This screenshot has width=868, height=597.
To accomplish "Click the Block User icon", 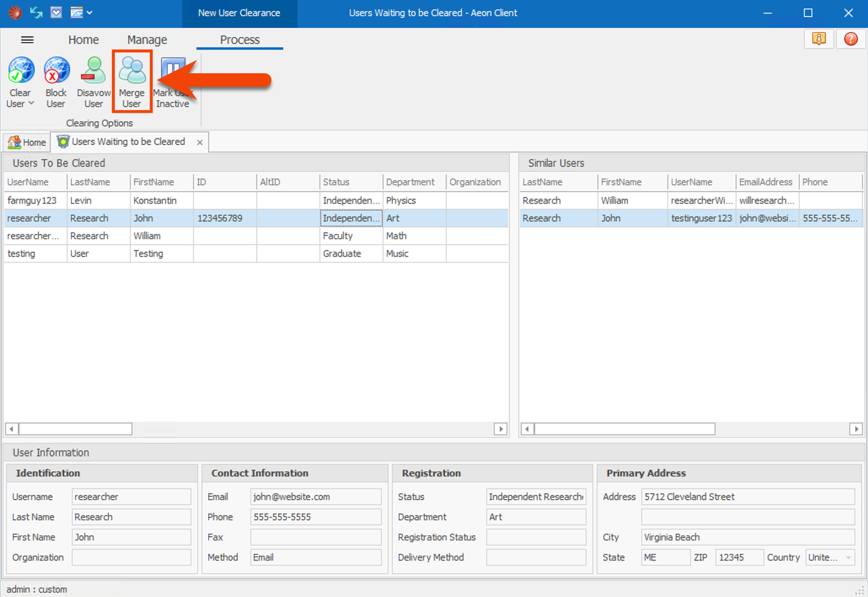I will 56,71.
